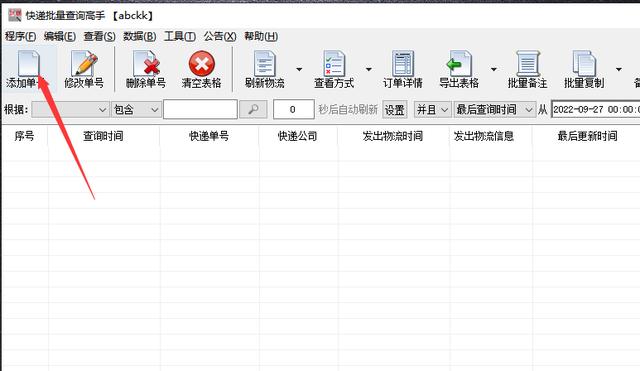Click the 2022-09-27 start date field
Viewport: 640px width, 371px height.
596,109
